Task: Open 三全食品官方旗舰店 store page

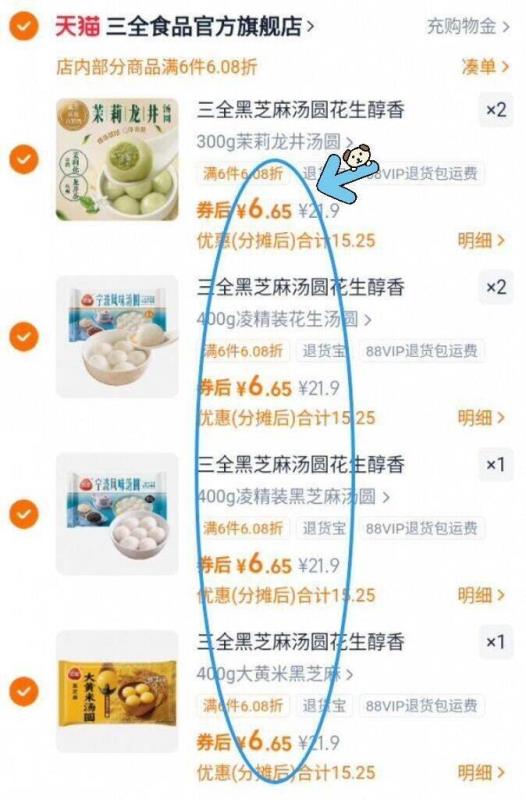Action: point(209,27)
